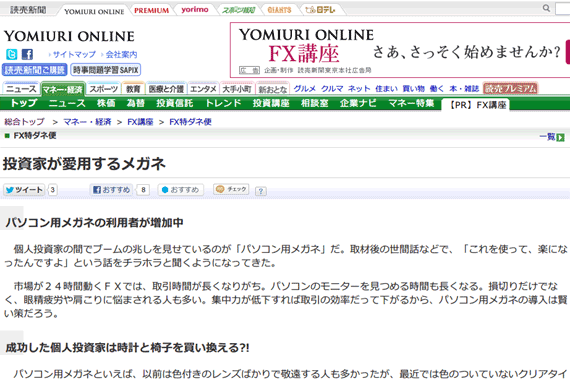The width and height of the screenshot is (570, 379).
Task: Click the FX講座 banner advertisement
Action: click(x=400, y=50)
